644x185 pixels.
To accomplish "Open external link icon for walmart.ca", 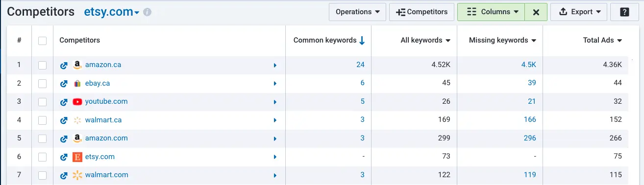I will pos(63,120).
